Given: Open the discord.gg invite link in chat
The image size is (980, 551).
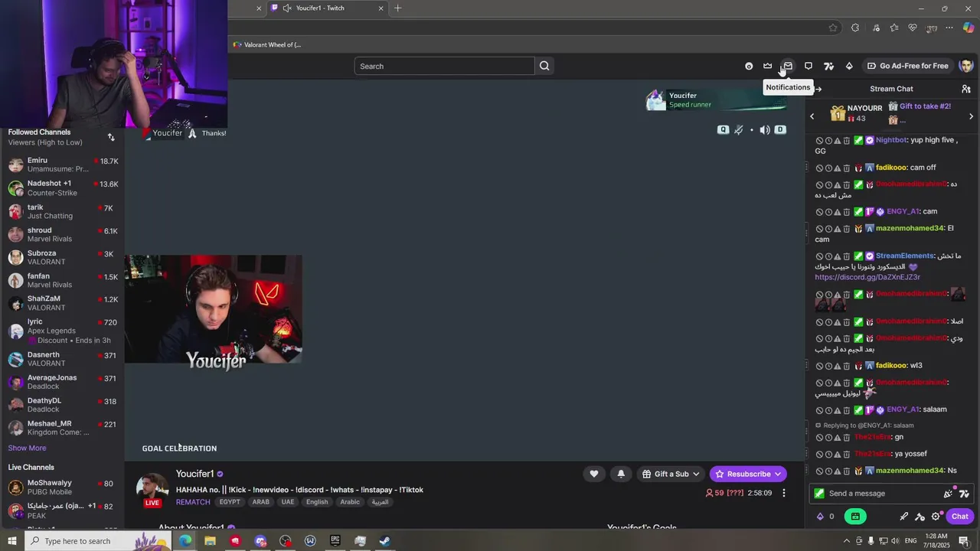Looking at the screenshot, I should pyautogui.click(x=867, y=277).
